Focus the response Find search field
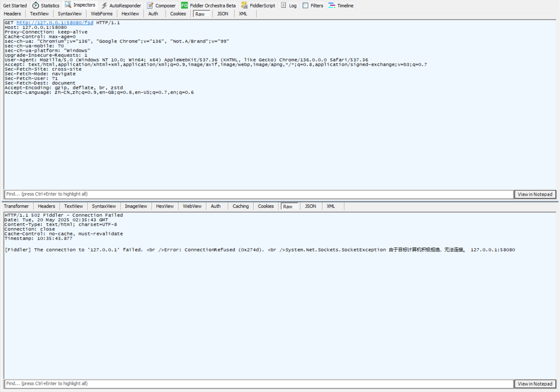Screen dimensions: 560x392 point(259,384)
